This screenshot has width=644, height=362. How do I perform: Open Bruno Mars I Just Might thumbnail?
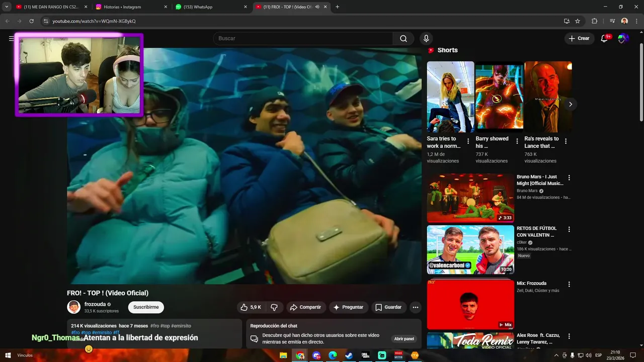(470, 198)
